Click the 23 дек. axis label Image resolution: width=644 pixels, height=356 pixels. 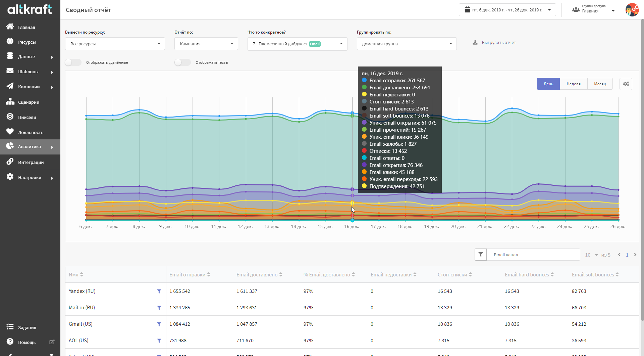click(538, 227)
